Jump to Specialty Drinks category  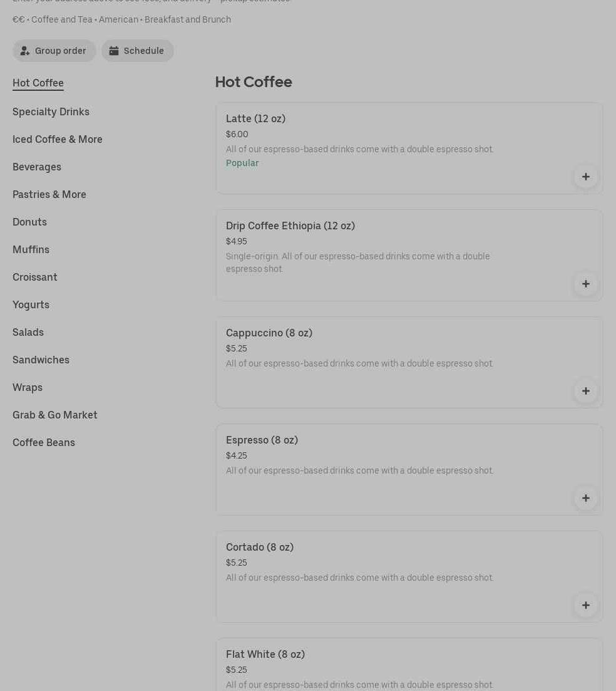[x=51, y=112]
